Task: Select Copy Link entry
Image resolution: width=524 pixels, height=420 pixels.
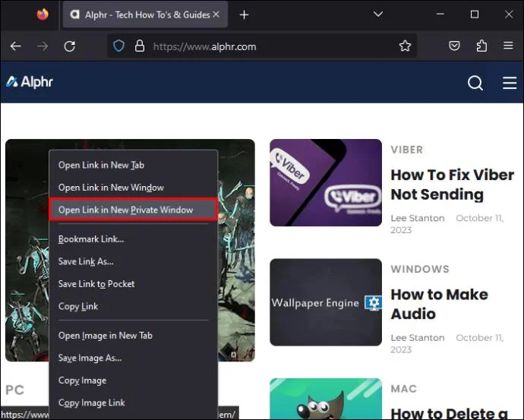Action: (134, 306)
